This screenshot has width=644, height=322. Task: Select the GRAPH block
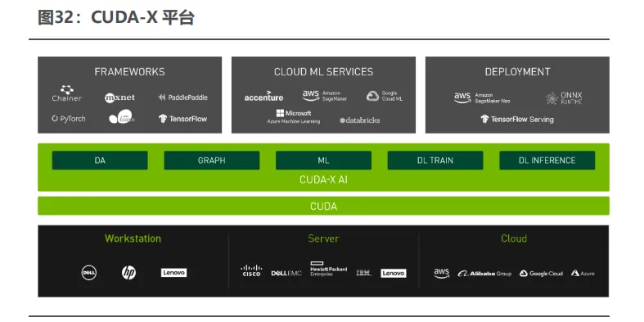[x=211, y=161]
